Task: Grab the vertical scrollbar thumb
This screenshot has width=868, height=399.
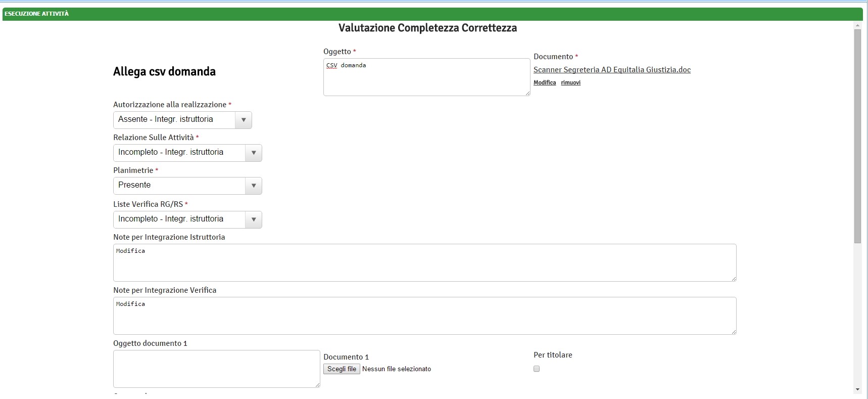Action: click(857, 136)
